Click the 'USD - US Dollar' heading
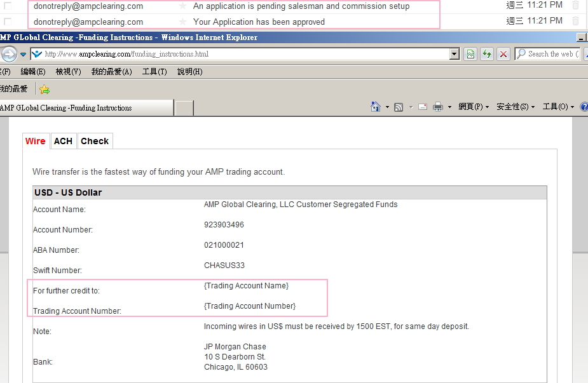 [68, 192]
